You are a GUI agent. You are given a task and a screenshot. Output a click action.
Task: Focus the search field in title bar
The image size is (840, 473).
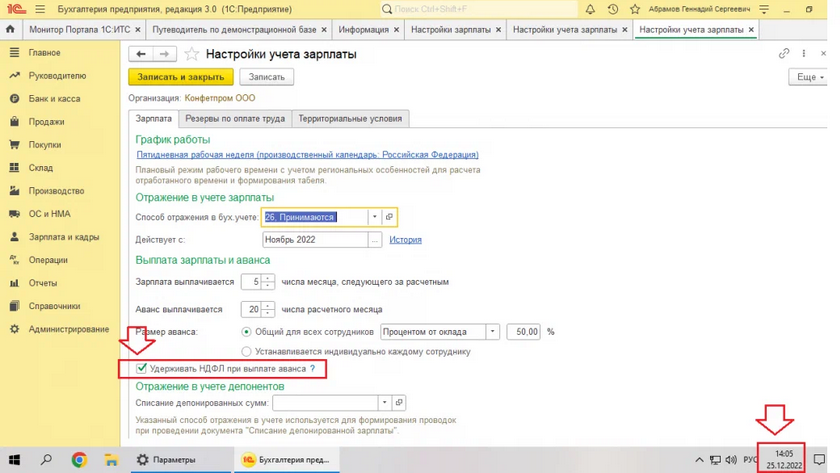478,9
